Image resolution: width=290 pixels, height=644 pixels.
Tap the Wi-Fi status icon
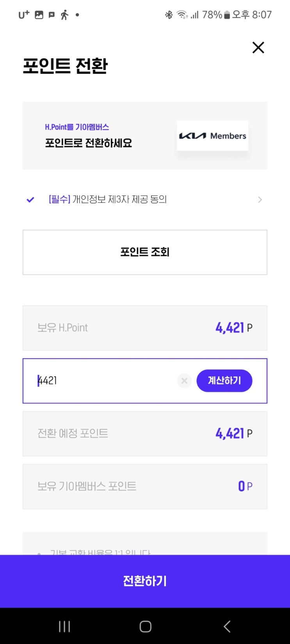(181, 15)
